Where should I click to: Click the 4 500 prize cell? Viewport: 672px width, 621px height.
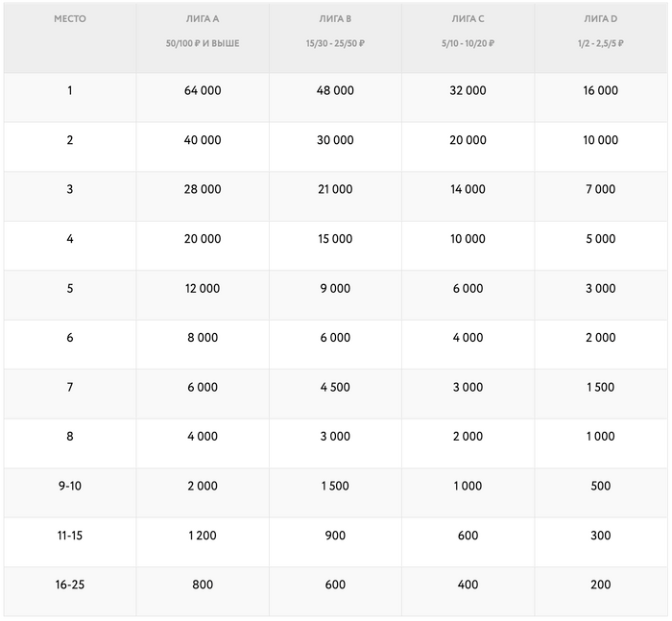335,388
